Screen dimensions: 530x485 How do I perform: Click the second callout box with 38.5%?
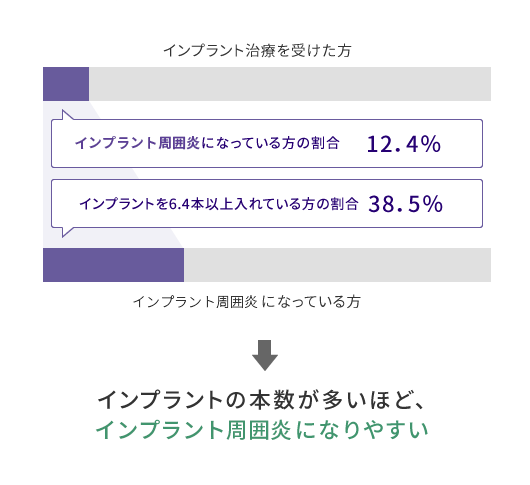tap(267, 203)
